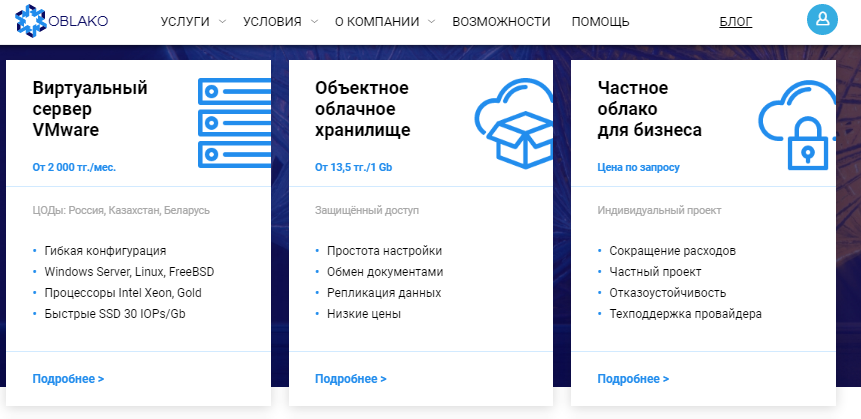Screen dimensions: 861x419
Task: Click the Индивидуальный проект subtitle
Action: tap(659, 210)
